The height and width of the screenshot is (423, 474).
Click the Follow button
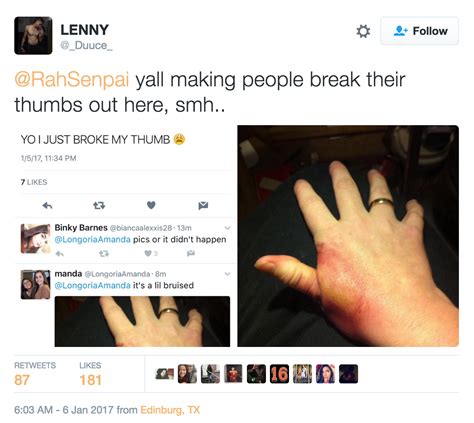click(419, 31)
